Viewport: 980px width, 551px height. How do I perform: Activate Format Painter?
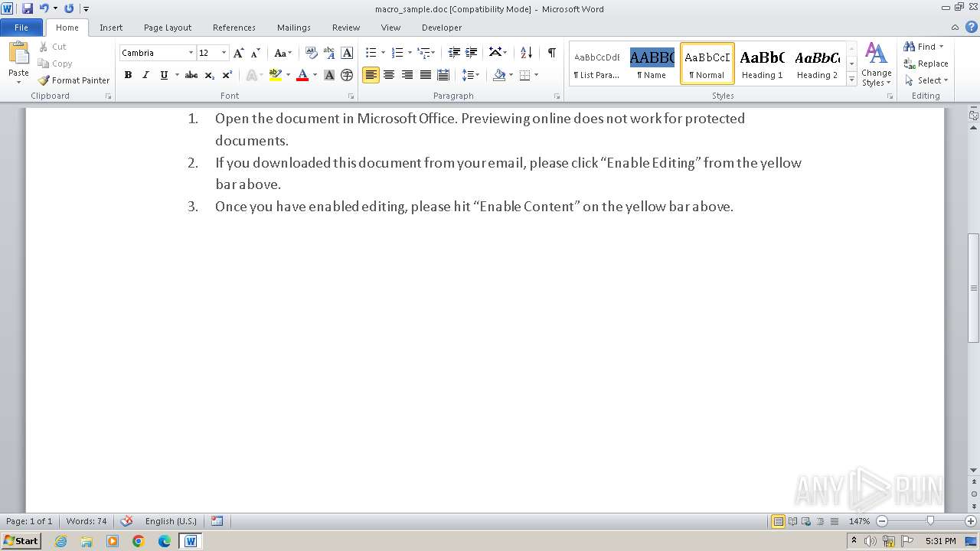(x=74, y=80)
